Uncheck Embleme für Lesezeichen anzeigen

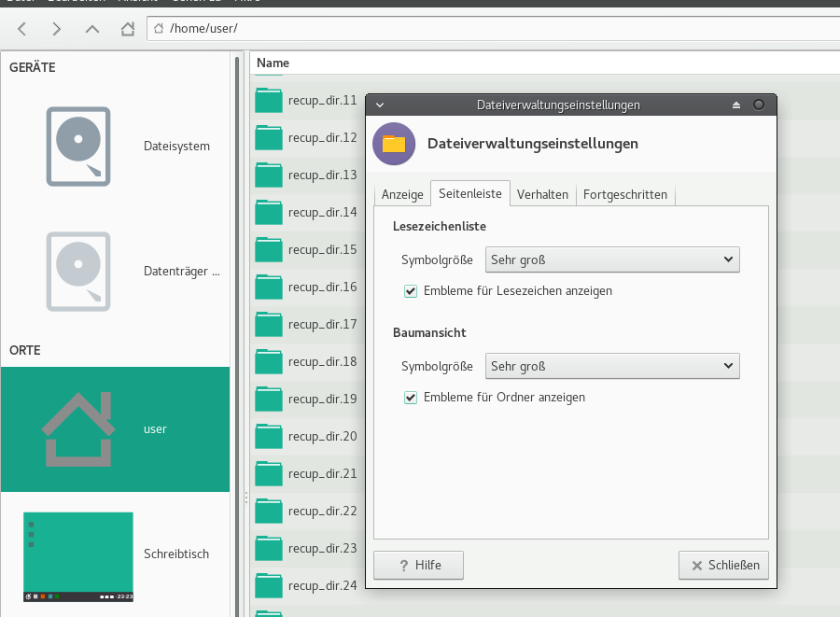coord(411,291)
